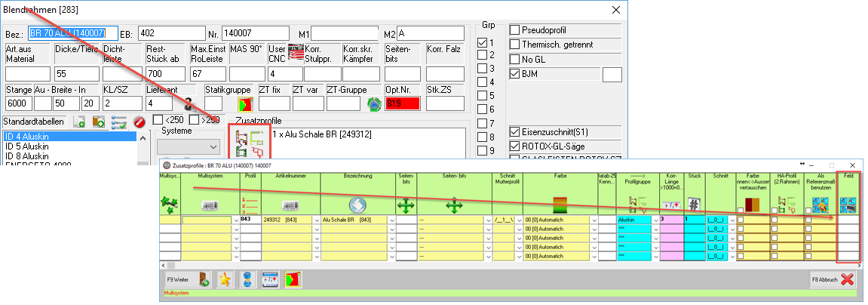Click the Nr. field showing 140007
The image size is (868, 305).
coord(255,33)
